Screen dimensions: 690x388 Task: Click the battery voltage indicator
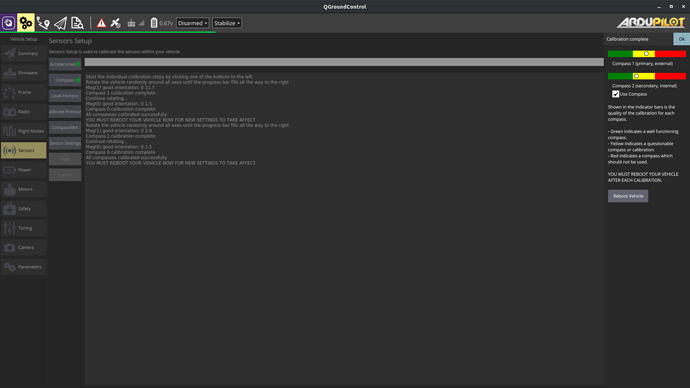[161, 23]
